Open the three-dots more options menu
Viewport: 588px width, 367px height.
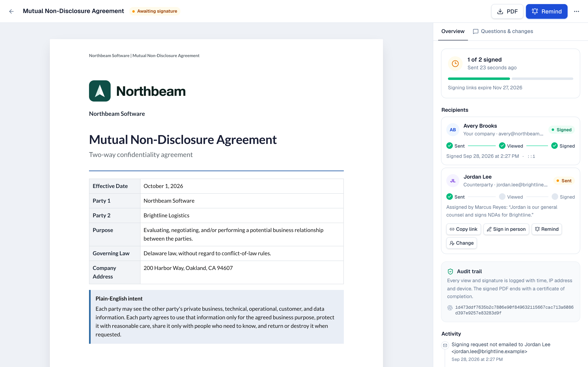click(x=577, y=11)
